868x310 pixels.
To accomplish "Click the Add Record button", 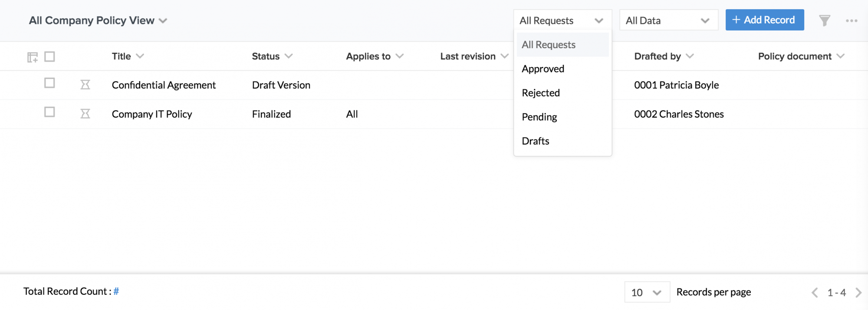I will (x=764, y=20).
